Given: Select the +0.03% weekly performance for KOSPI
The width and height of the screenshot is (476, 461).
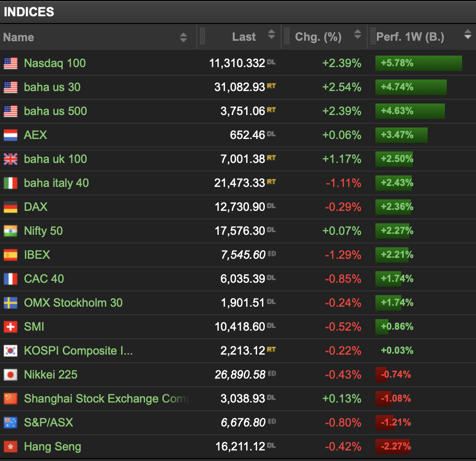Looking at the screenshot, I should (397, 350).
